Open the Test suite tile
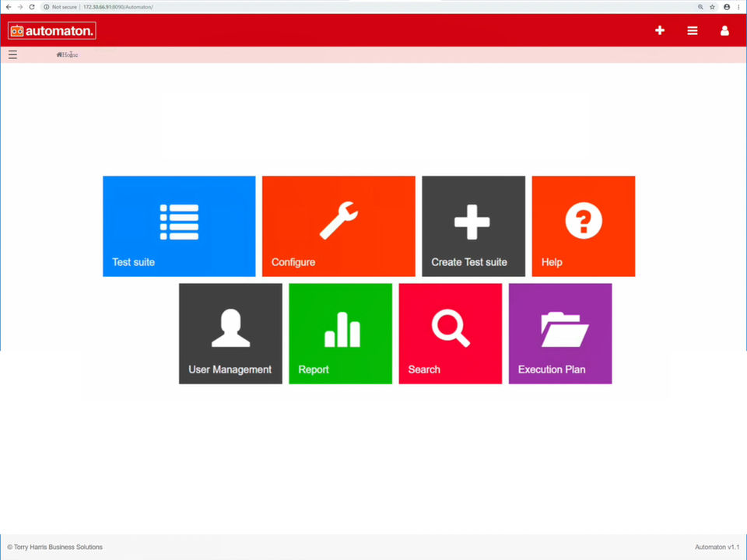 point(179,226)
